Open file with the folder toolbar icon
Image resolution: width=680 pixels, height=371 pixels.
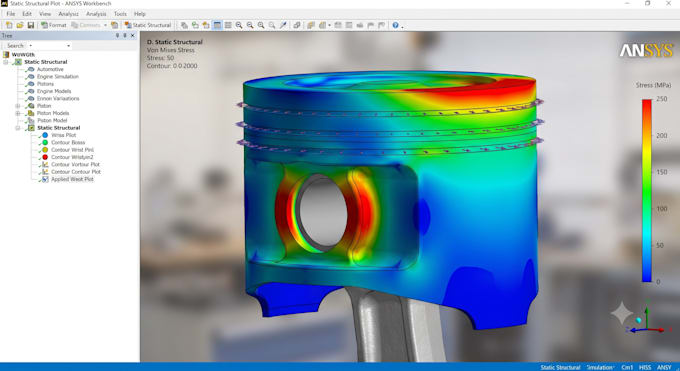click(x=20, y=25)
